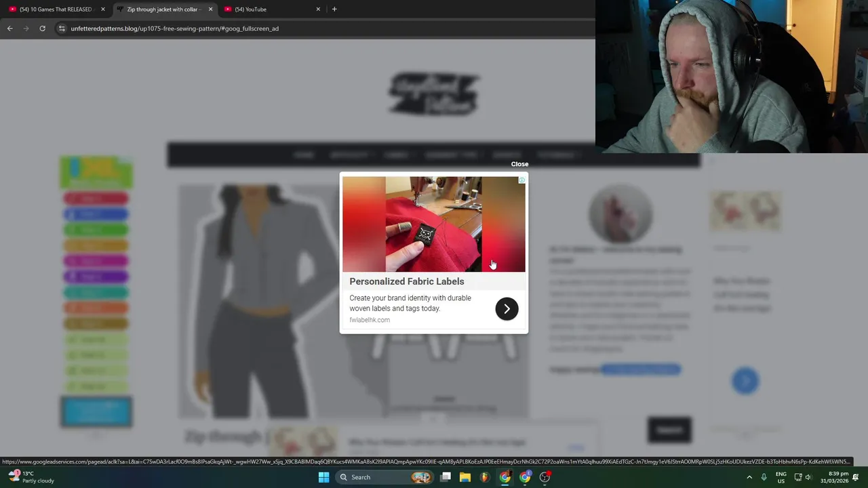Click the browser forward arrow
Screen dimensions: 868x488
coord(26,28)
